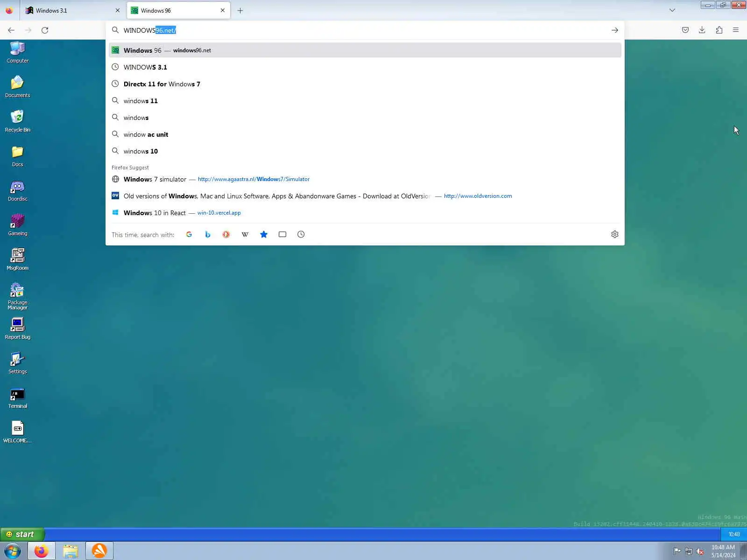This screenshot has width=747, height=560.
Task: Launch the Terminal shortcut
Action: tap(17, 397)
